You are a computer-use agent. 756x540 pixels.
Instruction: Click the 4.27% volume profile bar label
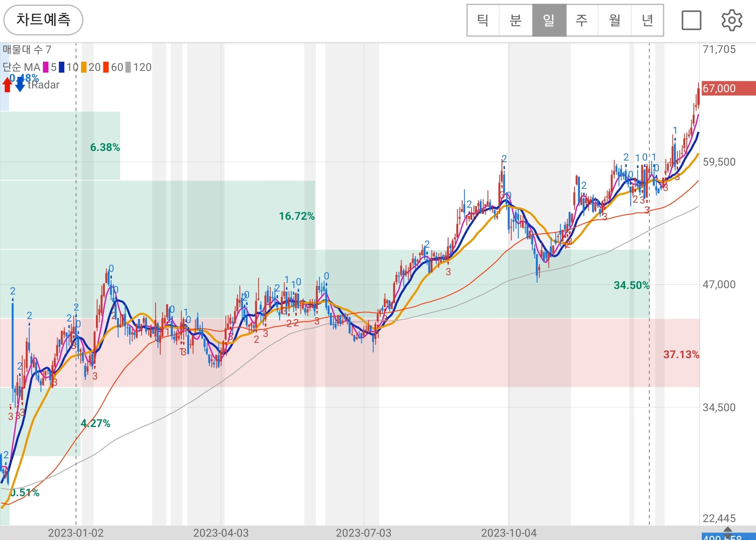(x=96, y=423)
